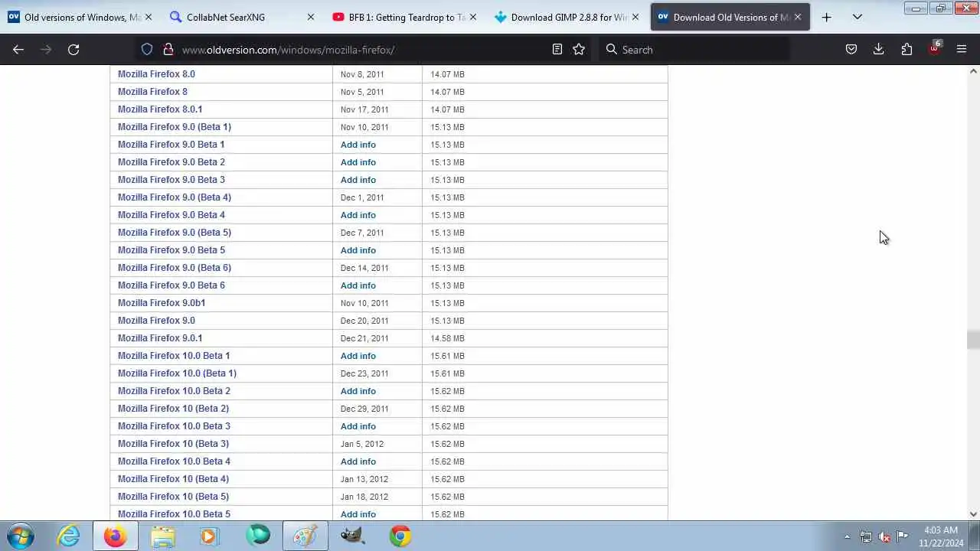Open the Action Center flag icon
This screenshot has height=551, width=980.
pos(903,536)
